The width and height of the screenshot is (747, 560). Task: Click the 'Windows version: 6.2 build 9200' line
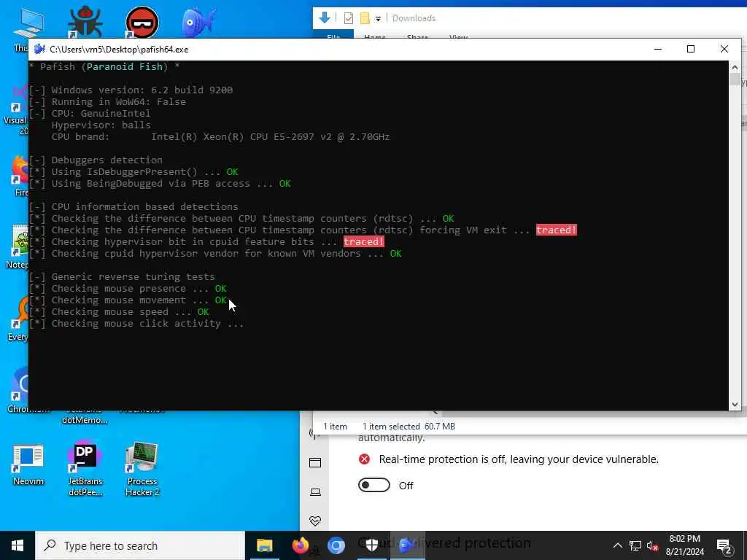click(131, 90)
